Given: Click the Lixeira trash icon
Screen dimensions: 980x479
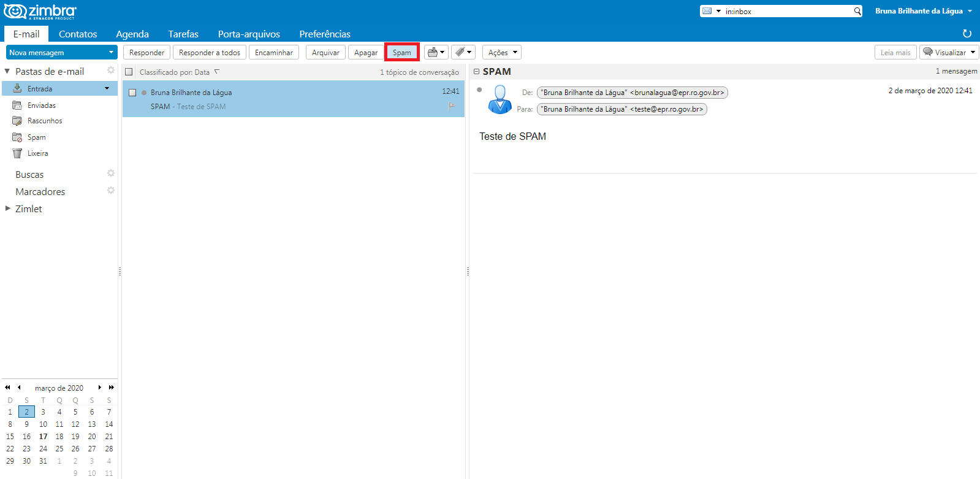Looking at the screenshot, I should [17, 153].
